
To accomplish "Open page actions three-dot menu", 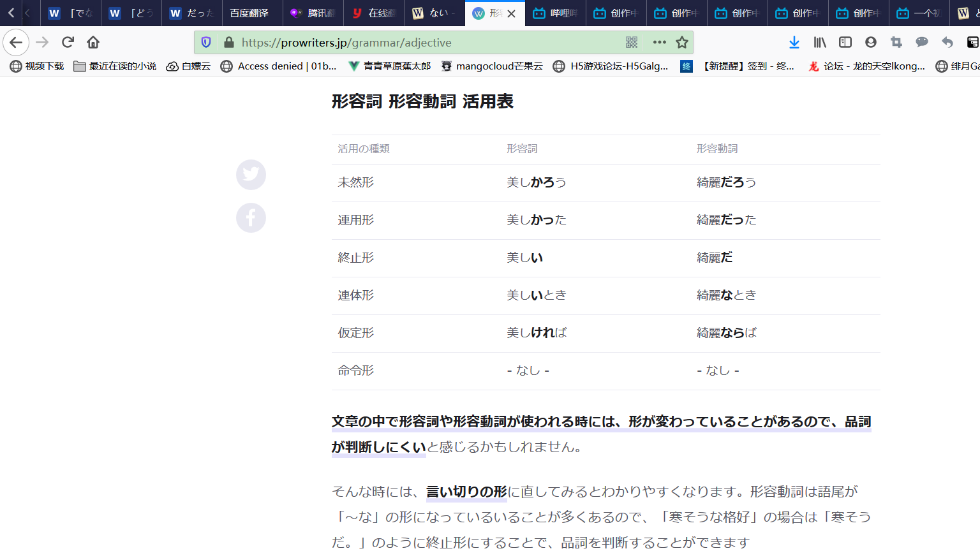I will click(660, 43).
